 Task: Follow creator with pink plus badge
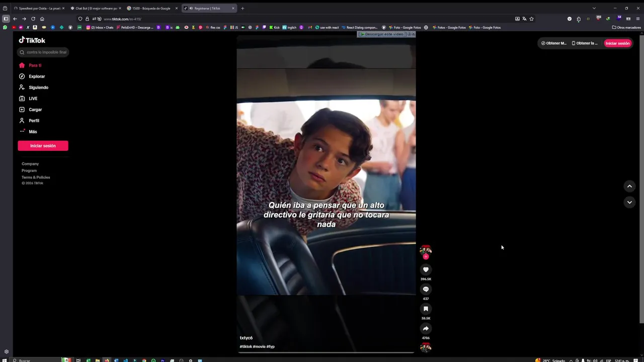pos(426,257)
